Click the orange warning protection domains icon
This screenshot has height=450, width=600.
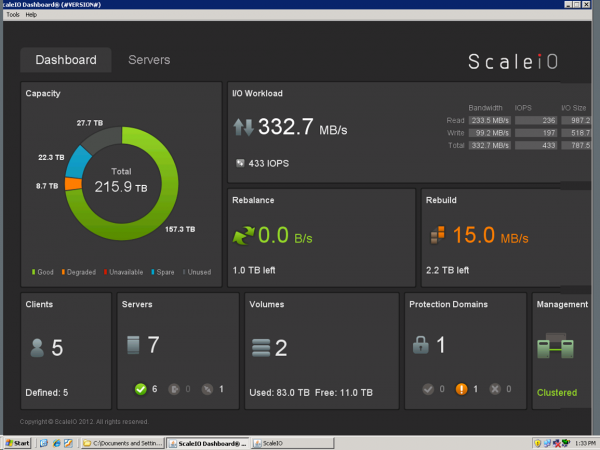[461, 389]
